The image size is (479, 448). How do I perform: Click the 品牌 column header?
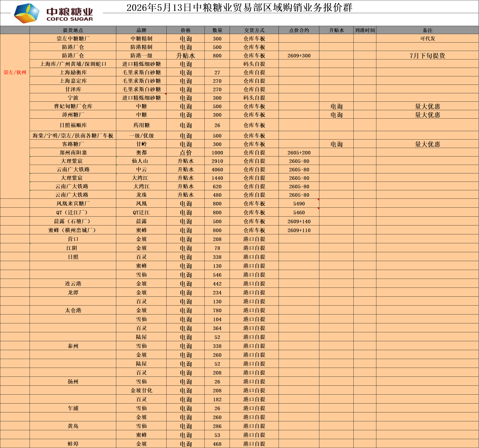141,30
